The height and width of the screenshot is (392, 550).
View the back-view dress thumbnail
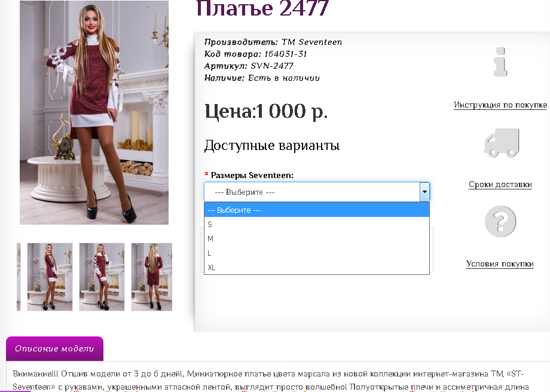152,277
